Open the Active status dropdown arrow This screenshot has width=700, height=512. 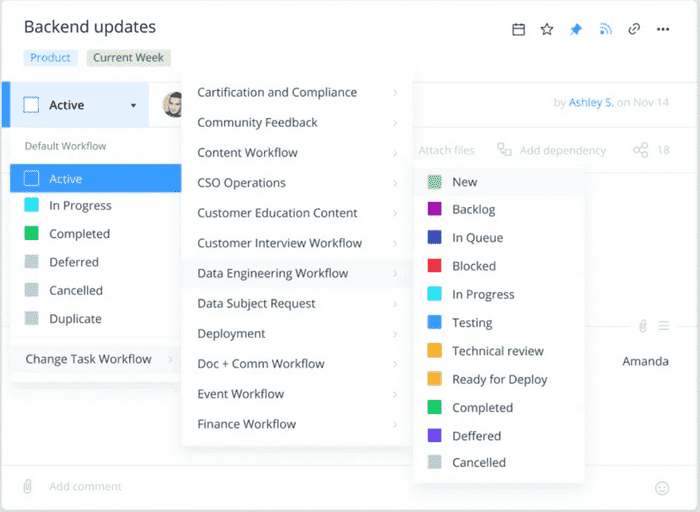pos(133,105)
